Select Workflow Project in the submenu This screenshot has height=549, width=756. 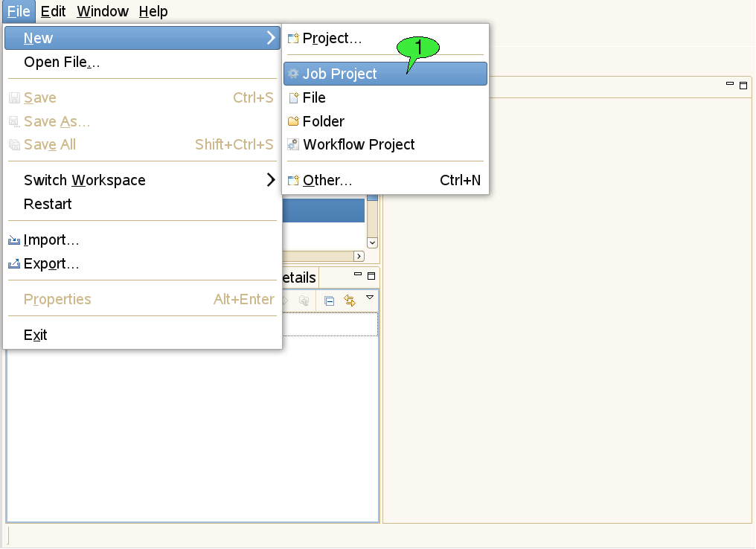(359, 145)
